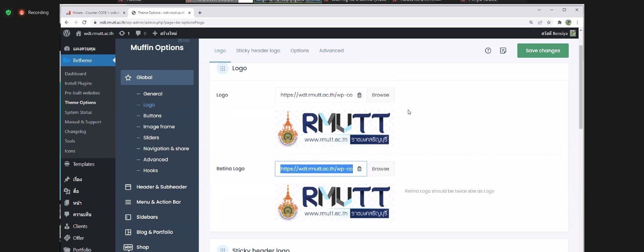Delete the Logo URL with trash icon
Image resolution: width=644 pixels, height=252 pixels.
(x=359, y=95)
